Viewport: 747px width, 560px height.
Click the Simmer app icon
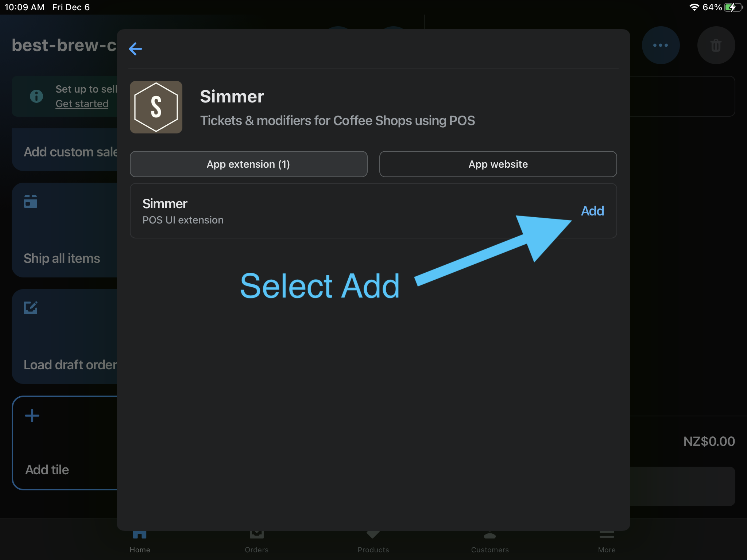tap(156, 106)
